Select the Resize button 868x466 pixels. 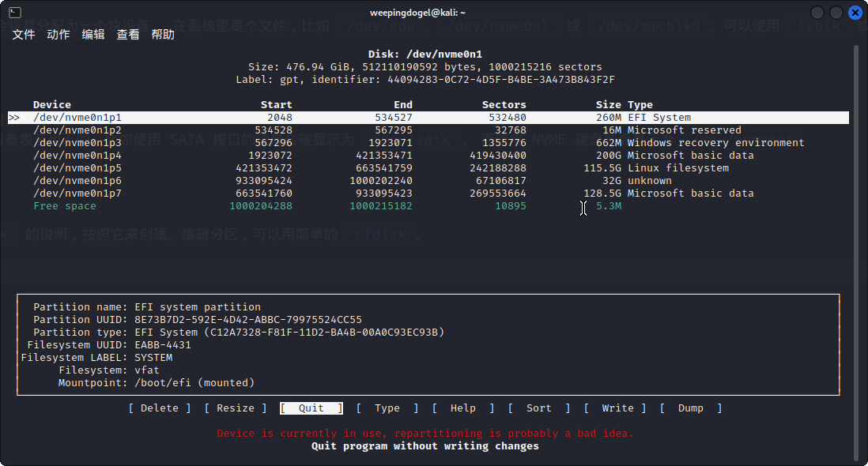[236, 408]
